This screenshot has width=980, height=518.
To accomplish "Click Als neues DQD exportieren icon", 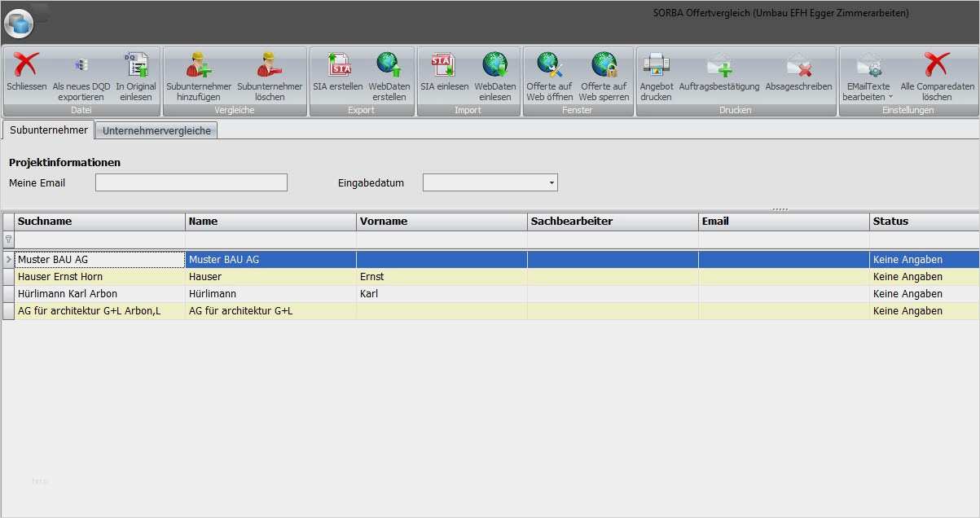I will [81, 64].
